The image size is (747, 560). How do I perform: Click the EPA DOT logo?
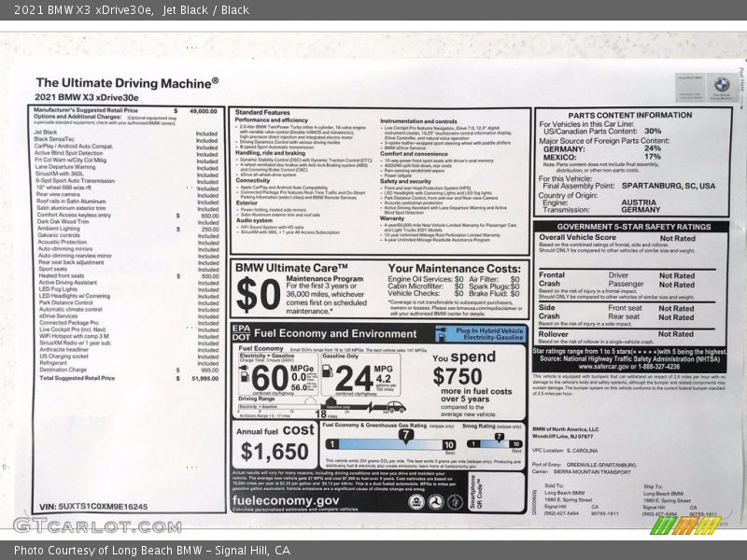click(241, 332)
